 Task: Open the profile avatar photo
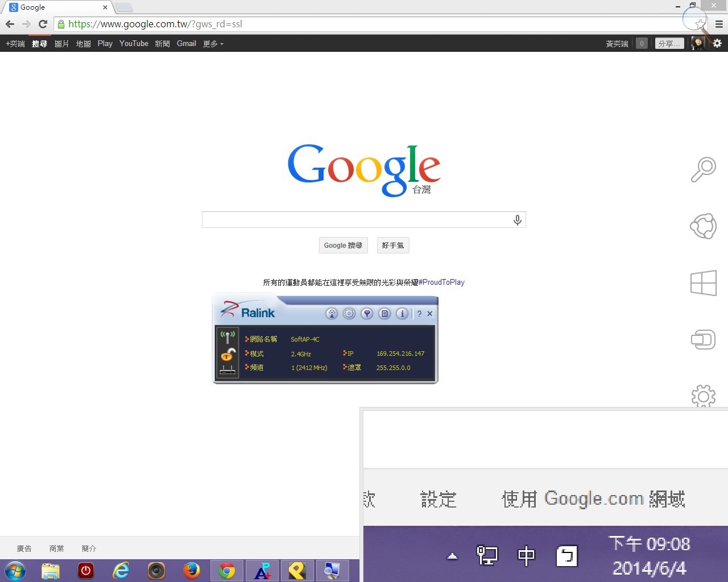(698, 43)
